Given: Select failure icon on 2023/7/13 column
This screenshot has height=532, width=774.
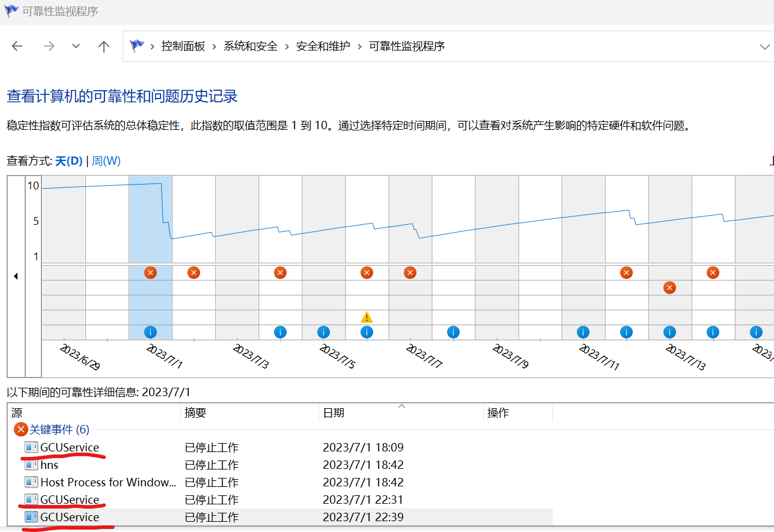Looking at the screenshot, I should tap(669, 288).
